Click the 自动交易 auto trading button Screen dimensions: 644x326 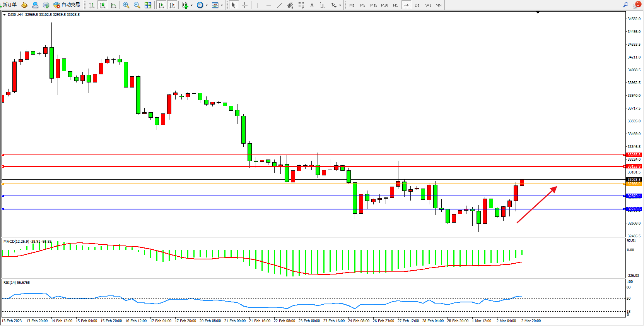click(67, 5)
